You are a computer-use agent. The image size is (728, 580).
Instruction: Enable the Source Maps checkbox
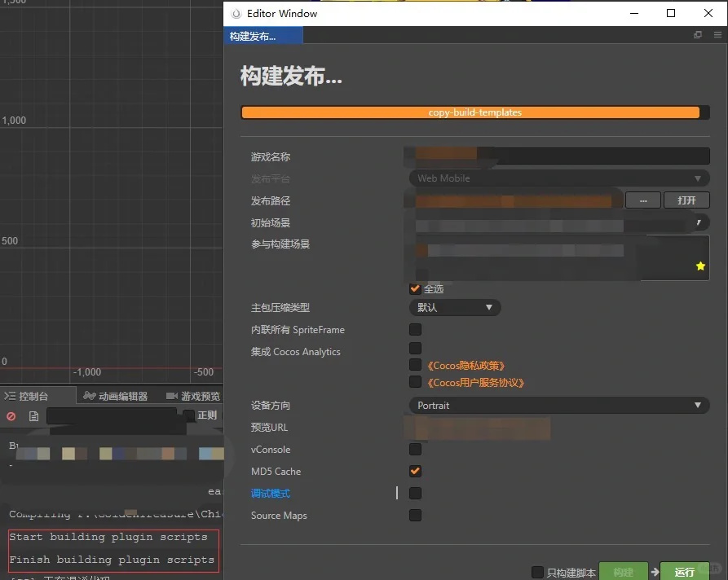click(415, 515)
